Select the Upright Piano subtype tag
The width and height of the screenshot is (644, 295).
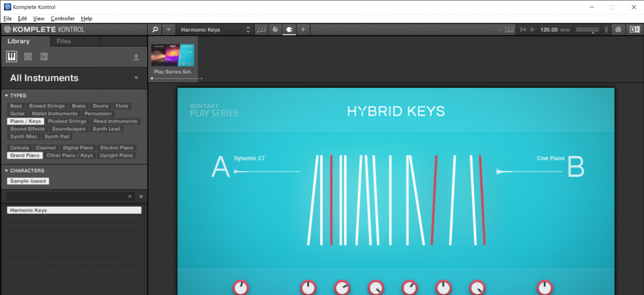coord(116,155)
